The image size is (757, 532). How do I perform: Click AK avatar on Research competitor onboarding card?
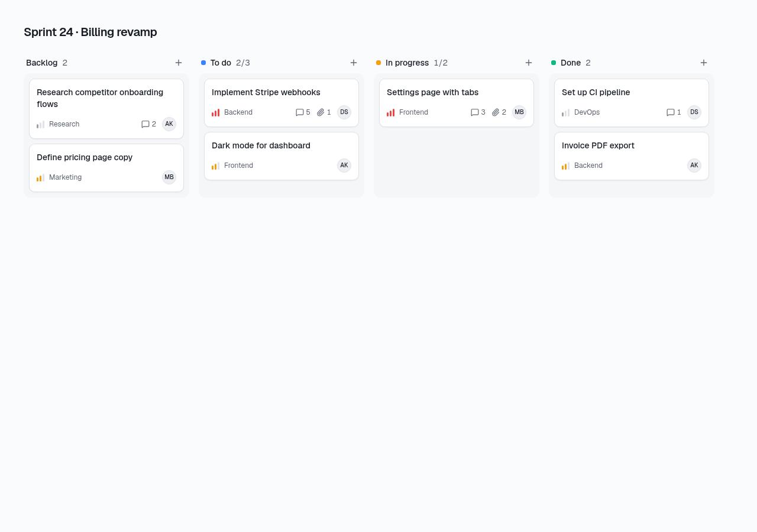click(x=169, y=124)
